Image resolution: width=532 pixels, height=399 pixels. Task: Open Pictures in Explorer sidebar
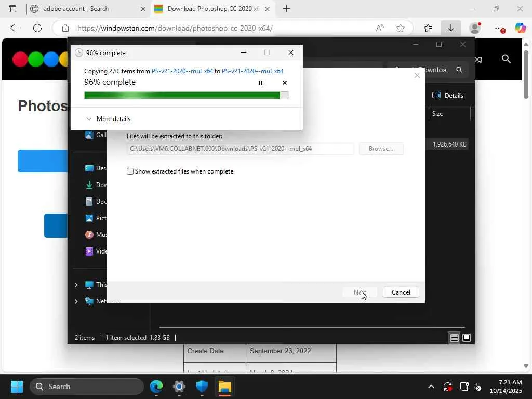coord(96,218)
